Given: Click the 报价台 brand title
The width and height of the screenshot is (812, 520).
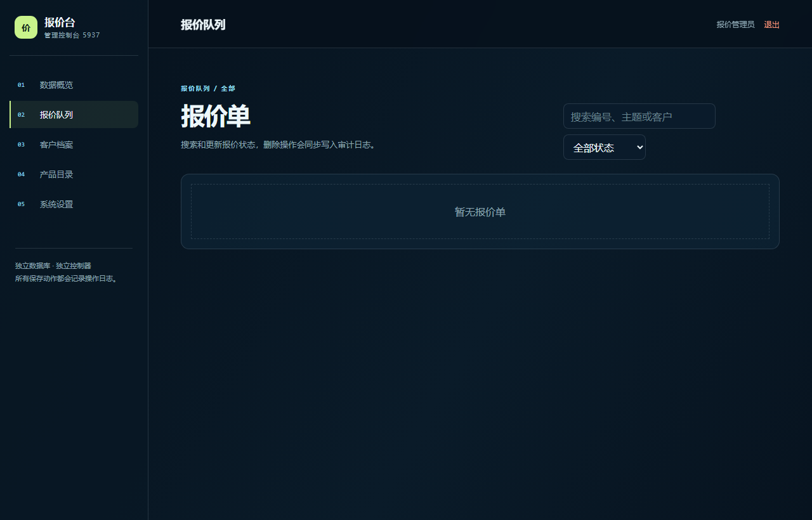Looking at the screenshot, I should click(x=60, y=22).
